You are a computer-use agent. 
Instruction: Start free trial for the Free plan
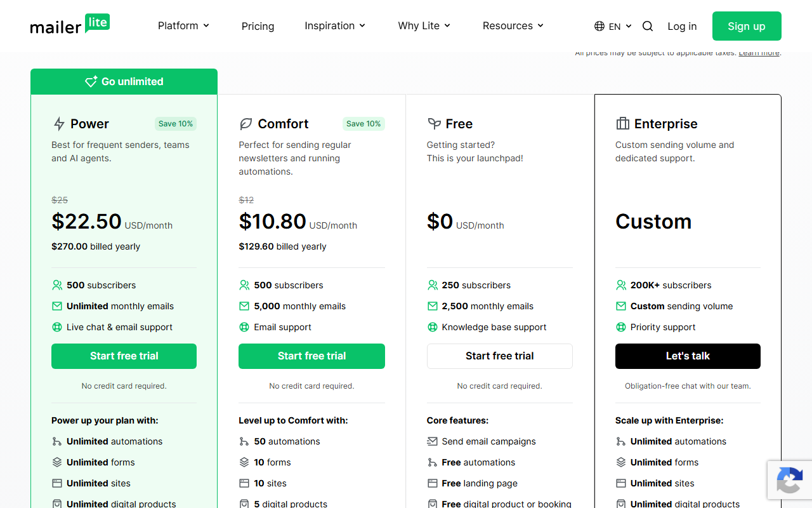(x=500, y=356)
